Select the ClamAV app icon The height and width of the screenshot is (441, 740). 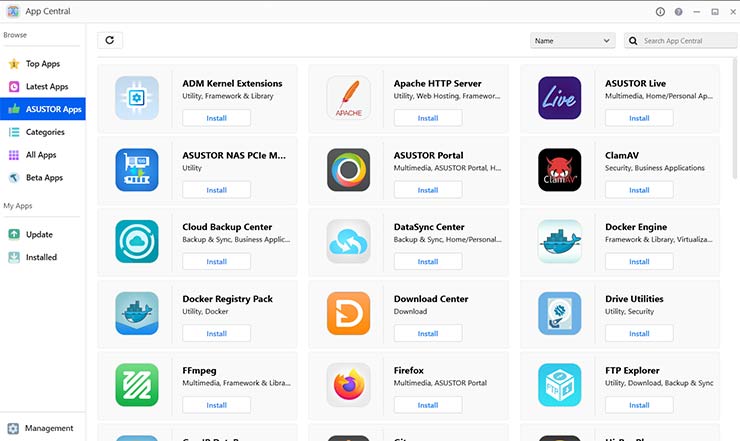(x=559, y=170)
